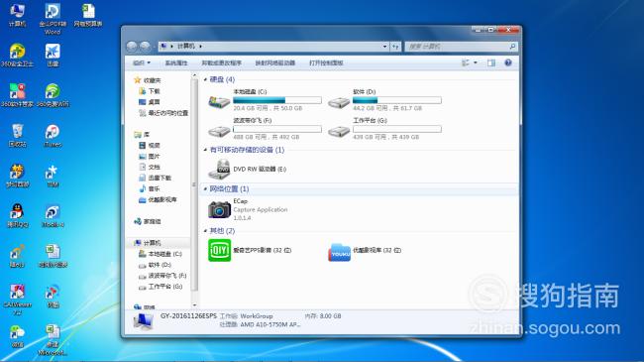Open the TIM desktop shortcut
The height and width of the screenshot is (362, 644).
pyautogui.click(x=53, y=176)
